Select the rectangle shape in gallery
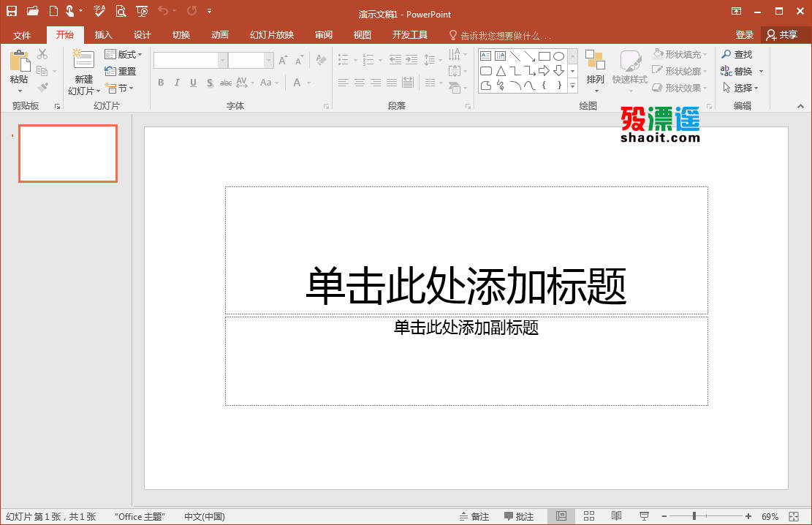Screen dimensions: 812x525 coord(545,56)
